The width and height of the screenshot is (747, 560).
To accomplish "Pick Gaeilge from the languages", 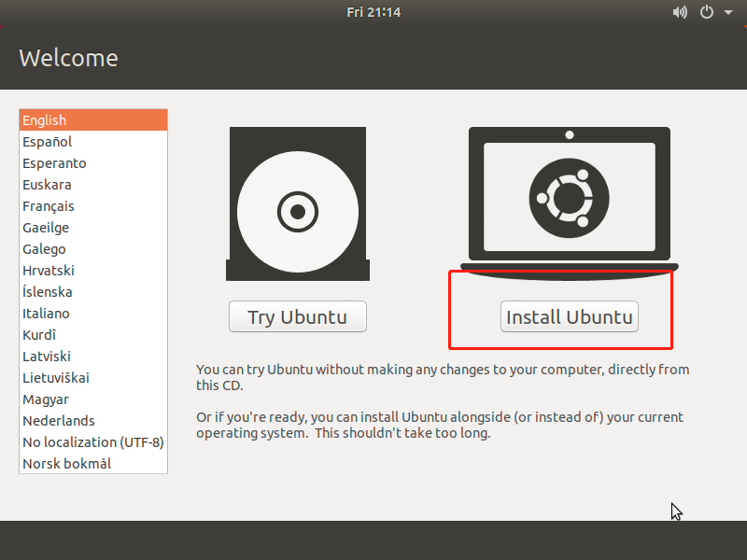I will click(x=93, y=228).
